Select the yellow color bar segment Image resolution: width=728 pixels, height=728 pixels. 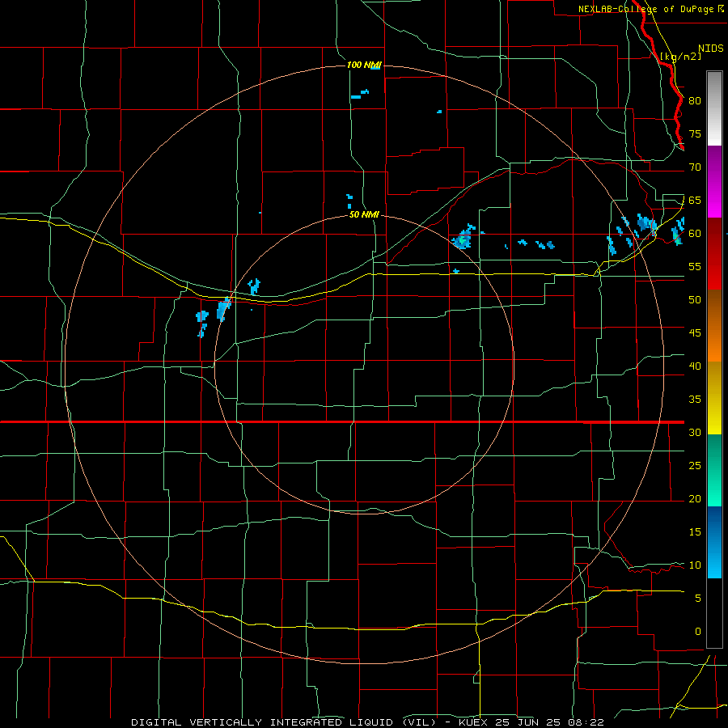click(714, 398)
